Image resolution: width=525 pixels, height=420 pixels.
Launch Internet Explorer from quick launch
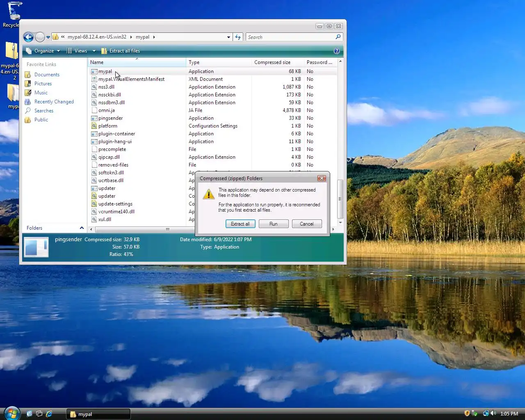(49, 414)
